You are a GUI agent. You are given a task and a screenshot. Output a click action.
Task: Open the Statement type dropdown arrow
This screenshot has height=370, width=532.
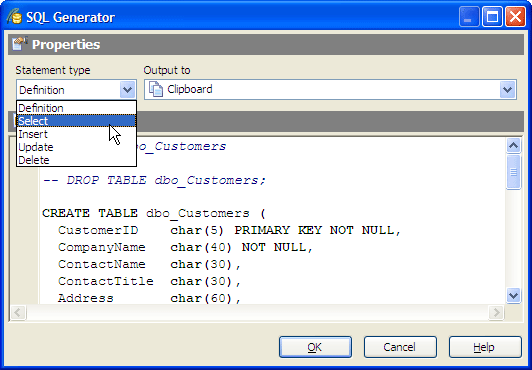[127, 90]
